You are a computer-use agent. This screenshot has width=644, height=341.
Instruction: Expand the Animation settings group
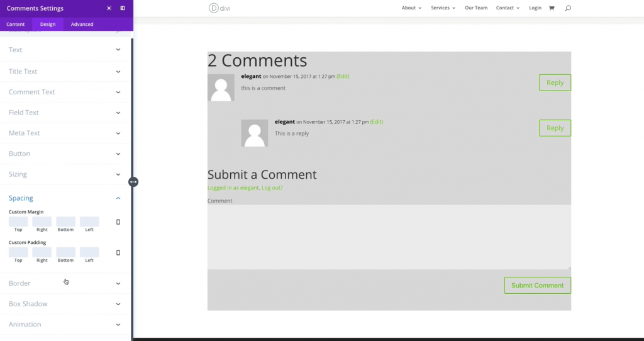tap(65, 325)
